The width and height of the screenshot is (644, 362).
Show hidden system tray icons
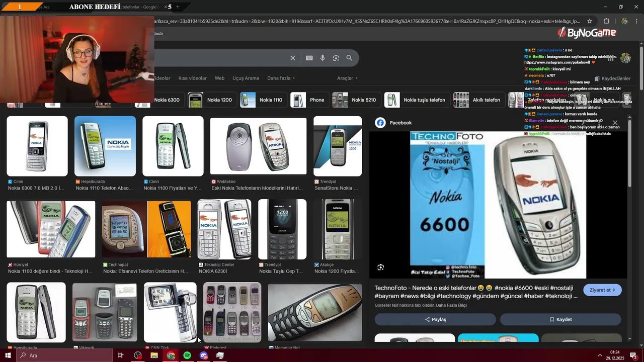[x=600, y=355]
